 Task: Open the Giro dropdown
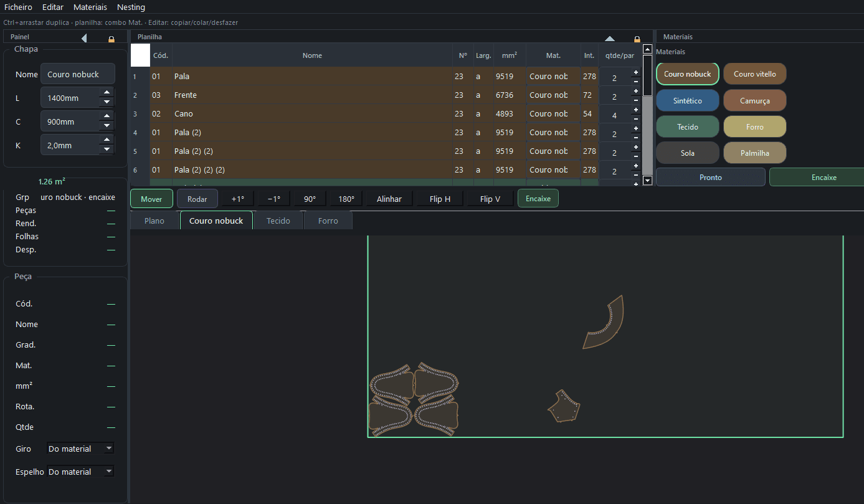(x=81, y=449)
